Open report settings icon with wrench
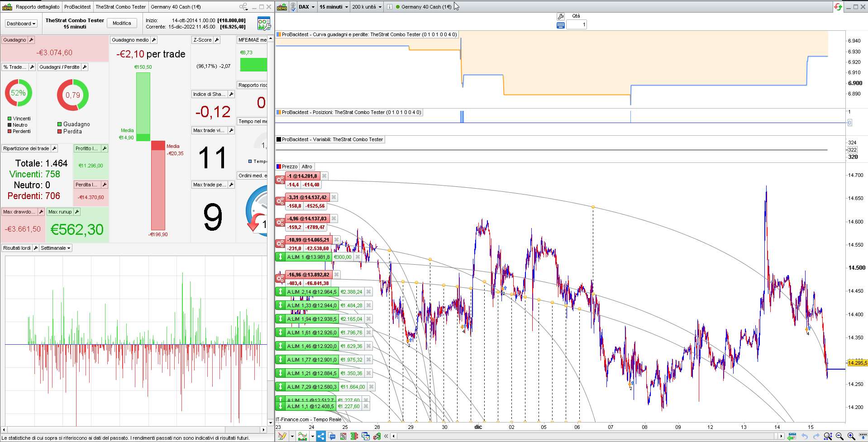Viewport: 868px width, 442px height. [x=263, y=24]
